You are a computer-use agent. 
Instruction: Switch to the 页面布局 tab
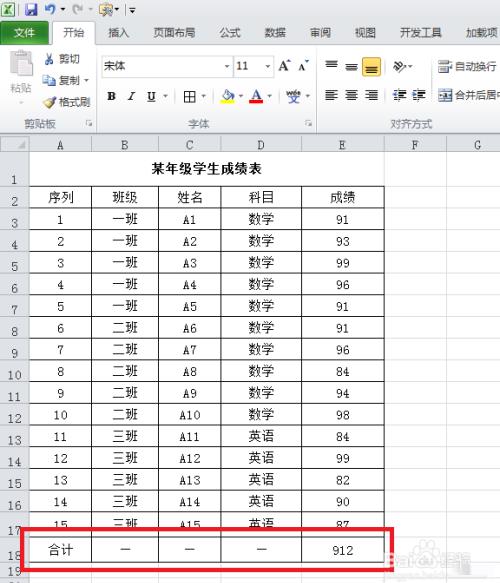click(x=174, y=33)
